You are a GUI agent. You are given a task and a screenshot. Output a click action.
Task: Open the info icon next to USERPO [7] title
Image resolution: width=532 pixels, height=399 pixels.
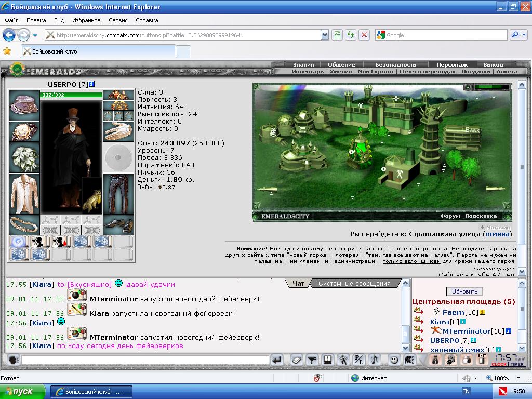[x=91, y=84]
